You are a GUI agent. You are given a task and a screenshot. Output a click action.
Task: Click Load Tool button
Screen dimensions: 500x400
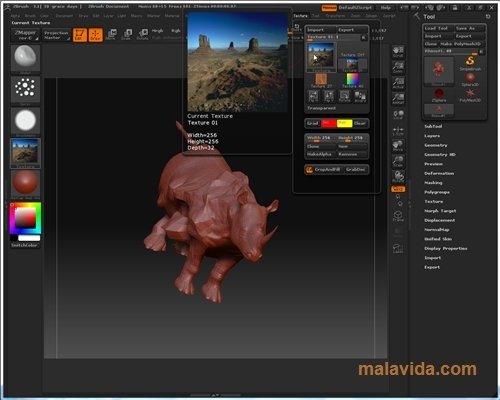pos(438,28)
